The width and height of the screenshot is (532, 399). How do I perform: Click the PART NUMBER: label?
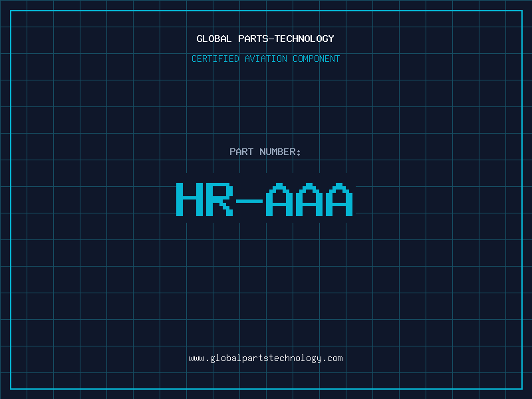pos(265,152)
